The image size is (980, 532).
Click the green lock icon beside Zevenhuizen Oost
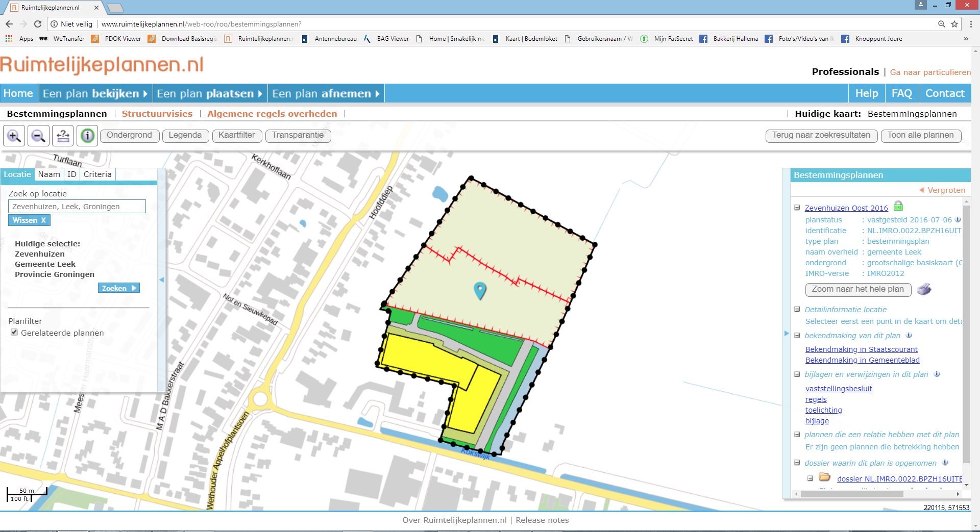[898, 206]
